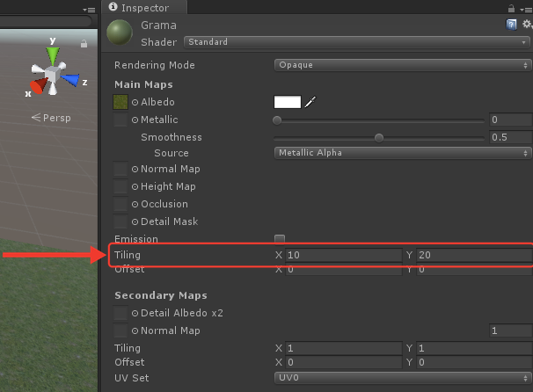Click the Grama material preview sphere
The width and height of the screenshot is (533, 392).
(120, 33)
